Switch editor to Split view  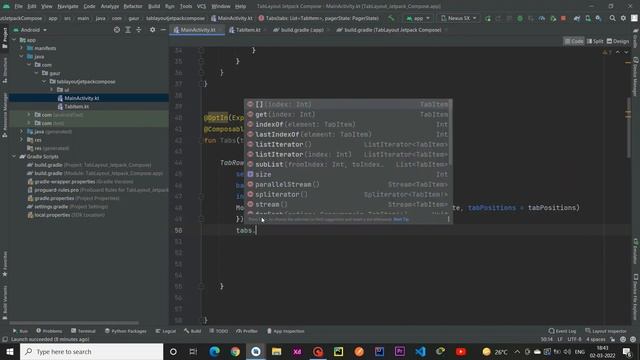595,41
